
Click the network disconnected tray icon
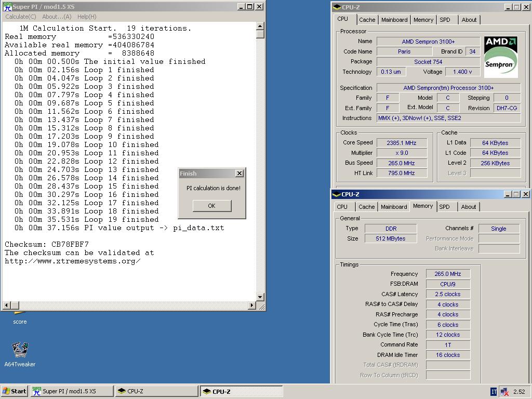(504, 392)
